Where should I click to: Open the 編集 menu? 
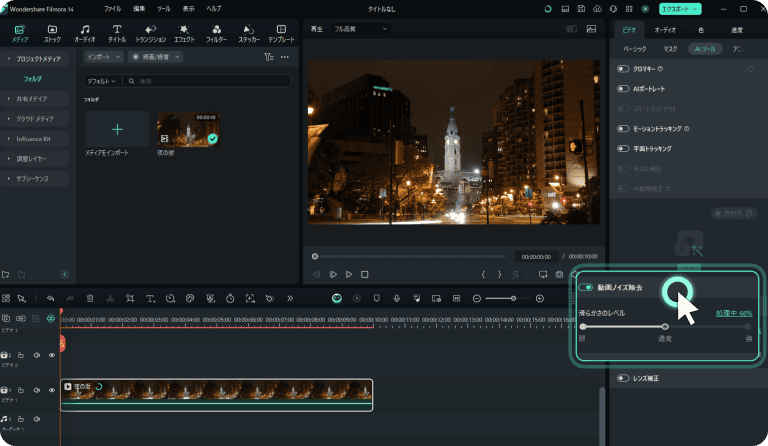tap(139, 9)
